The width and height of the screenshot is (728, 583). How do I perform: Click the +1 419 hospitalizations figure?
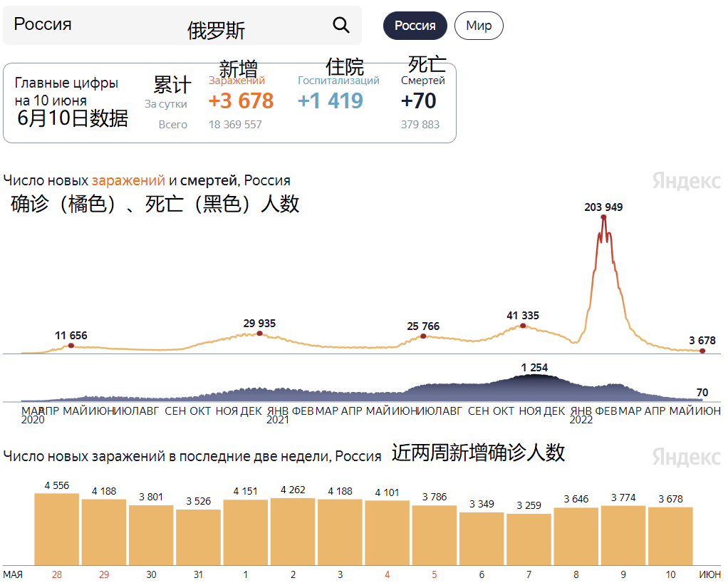coord(331,101)
